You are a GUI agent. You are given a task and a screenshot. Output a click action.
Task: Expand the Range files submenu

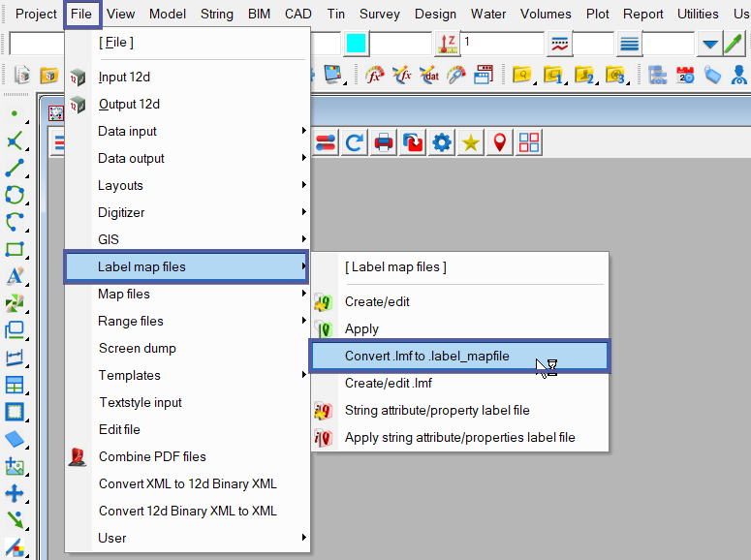pyautogui.click(x=187, y=321)
